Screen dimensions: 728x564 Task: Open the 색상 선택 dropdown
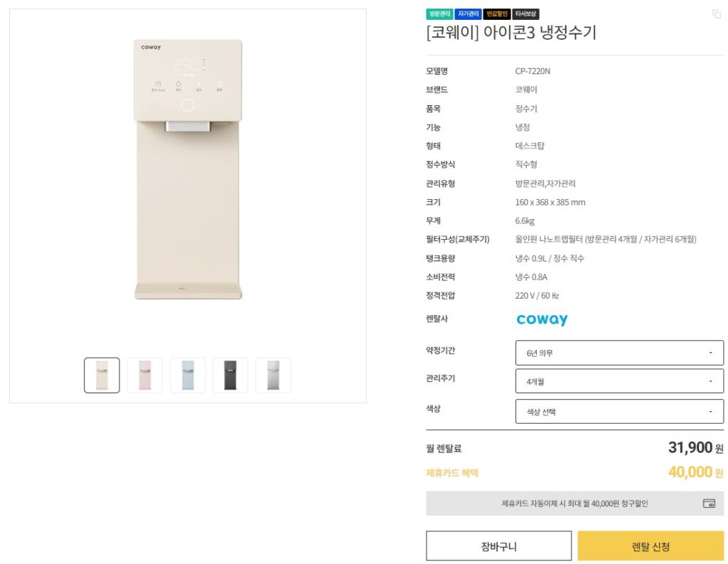619,411
